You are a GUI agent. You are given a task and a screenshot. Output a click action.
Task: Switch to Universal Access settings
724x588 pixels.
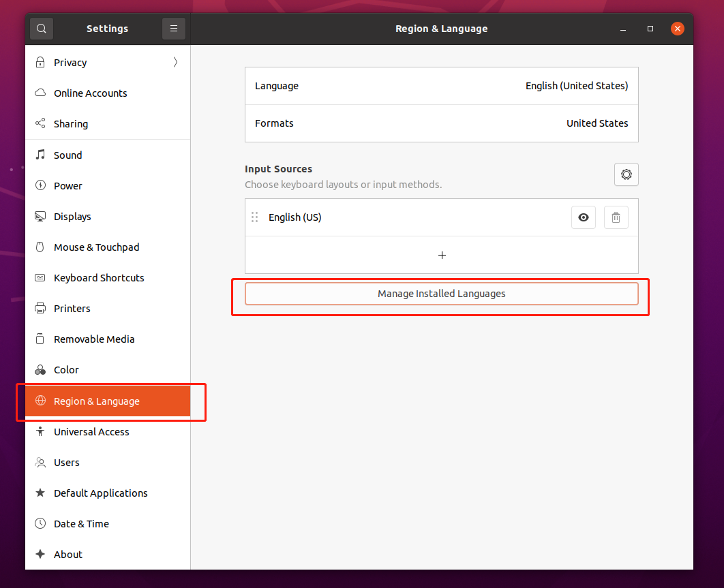point(91,431)
